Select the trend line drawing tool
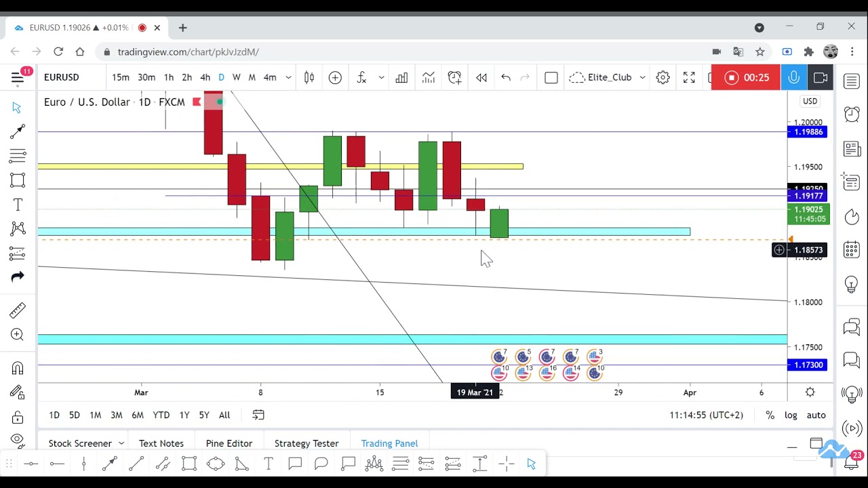 point(18,131)
